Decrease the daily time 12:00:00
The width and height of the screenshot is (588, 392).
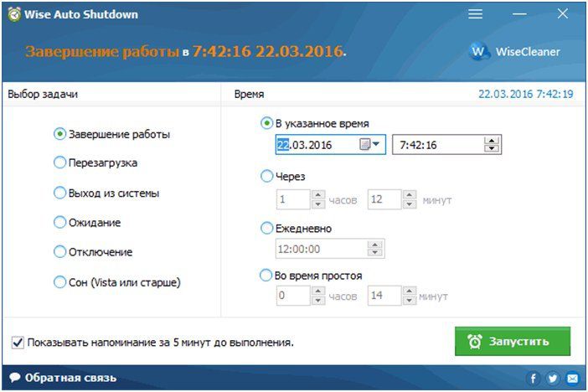point(374,253)
